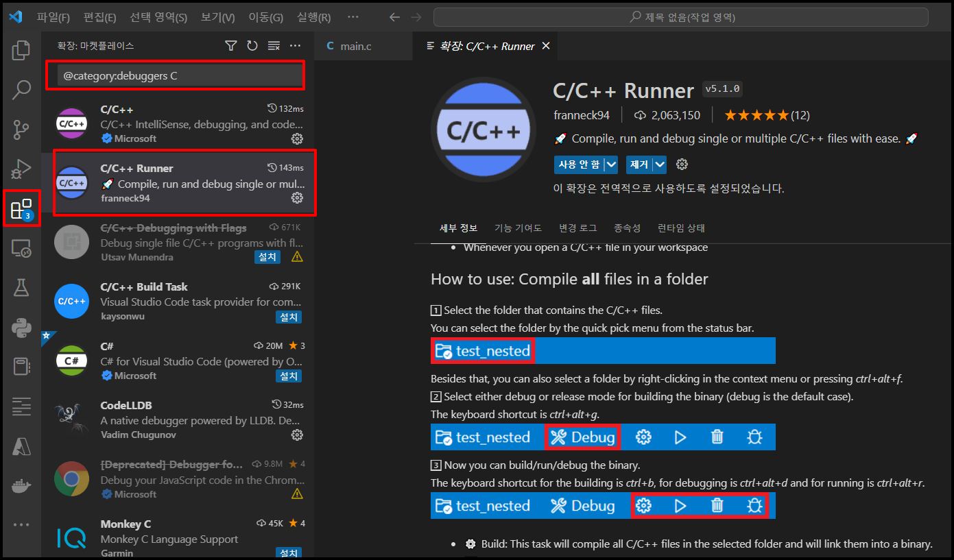
Task: Open the Remote Explorer view
Action: (x=21, y=248)
